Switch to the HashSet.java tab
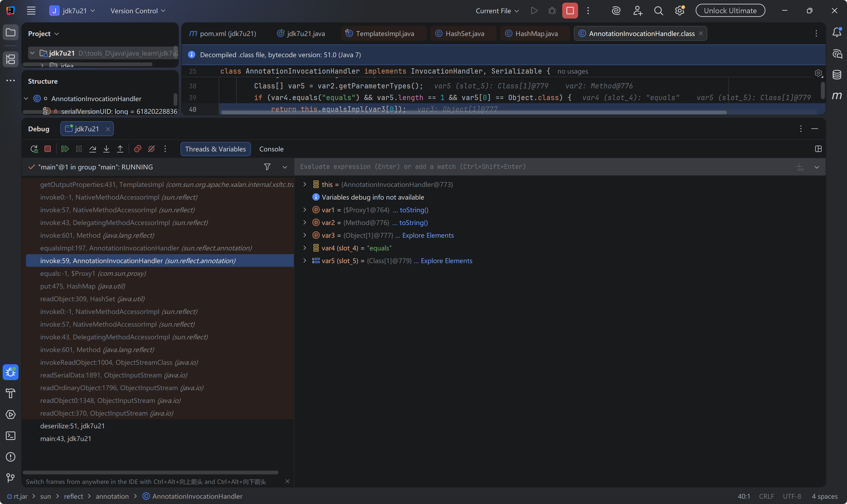Viewport: 847px width, 504px height. (463, 33)
